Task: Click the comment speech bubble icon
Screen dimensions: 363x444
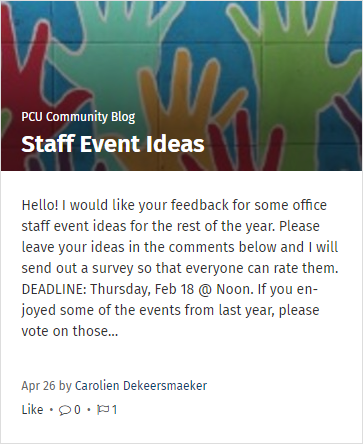Action: [x=65, y=410]
